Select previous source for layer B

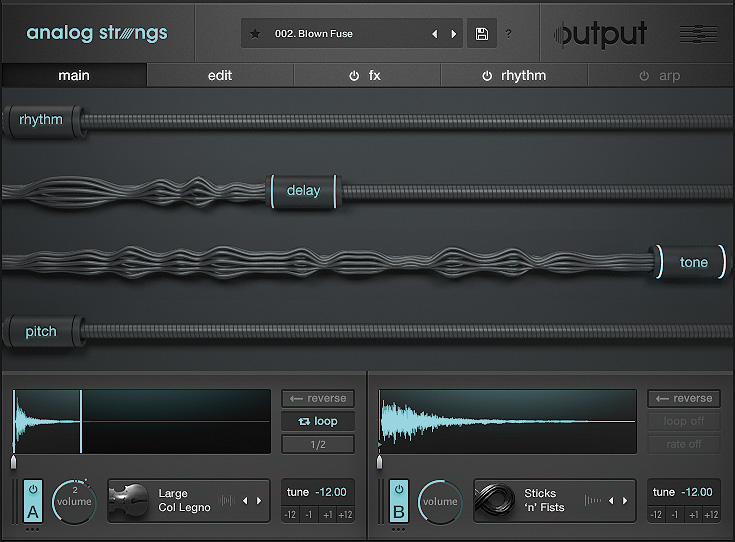pos(611,501)
